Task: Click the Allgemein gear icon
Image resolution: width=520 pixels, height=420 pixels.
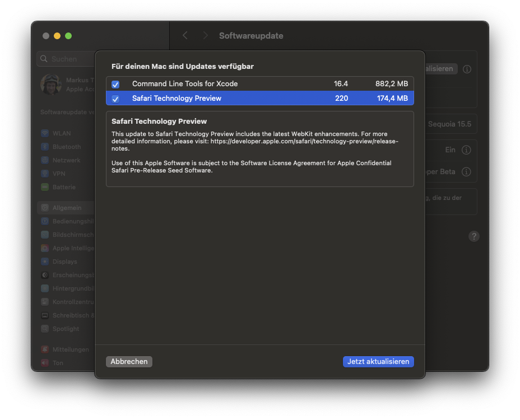Action: click(45, 208)
